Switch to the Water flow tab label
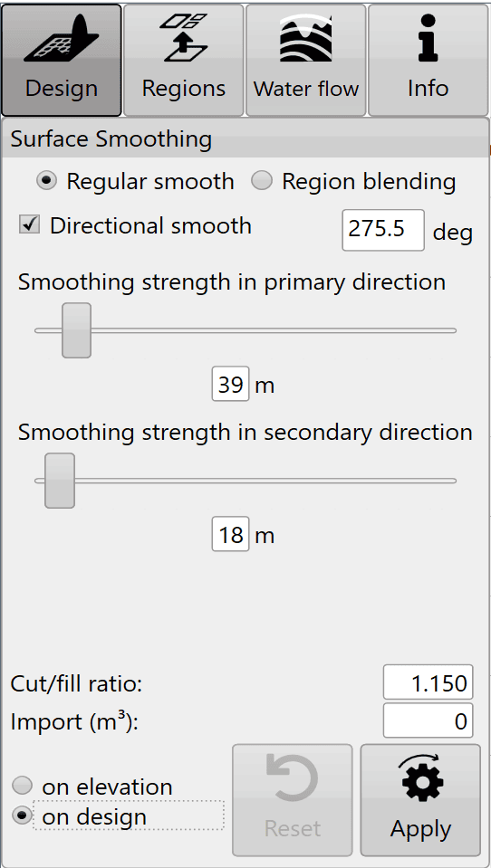491x868 pixels. pos(306,89)
